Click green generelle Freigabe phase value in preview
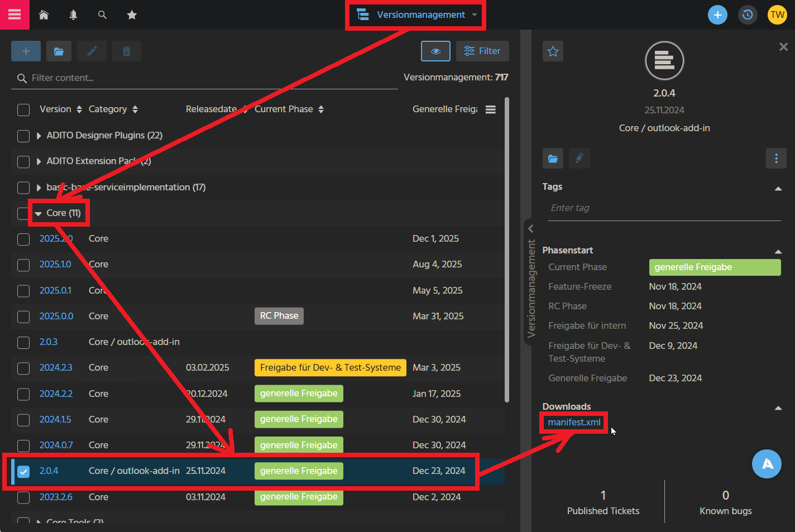795x532 pixels. tap(715, 267)
